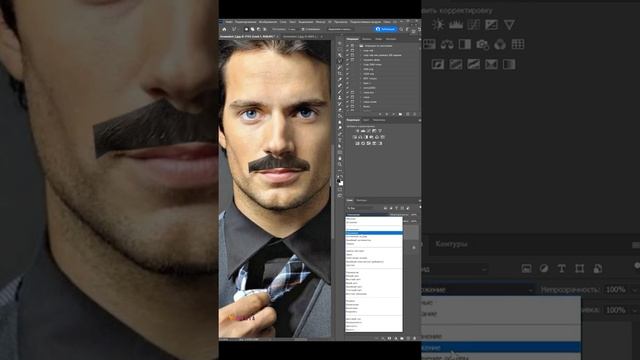The width and height of the screenshot is (640, 360).
Task: Swap foreground and background colors icon
Action: coord(342,176)
